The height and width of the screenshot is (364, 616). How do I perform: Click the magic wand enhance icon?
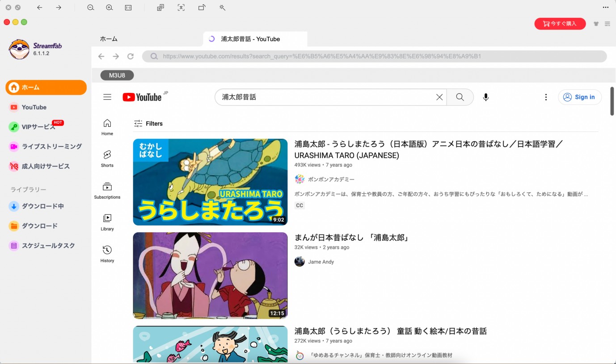click(222, 8)
